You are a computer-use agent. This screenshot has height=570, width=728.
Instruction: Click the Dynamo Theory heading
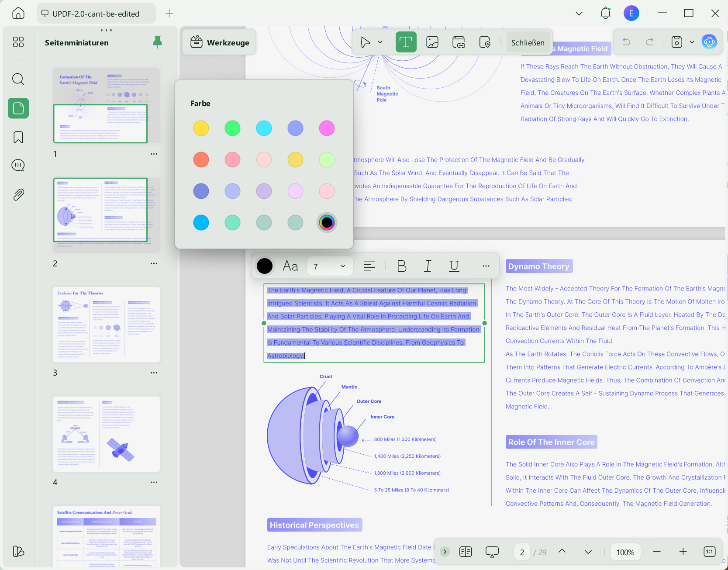(x=539, y=266)
